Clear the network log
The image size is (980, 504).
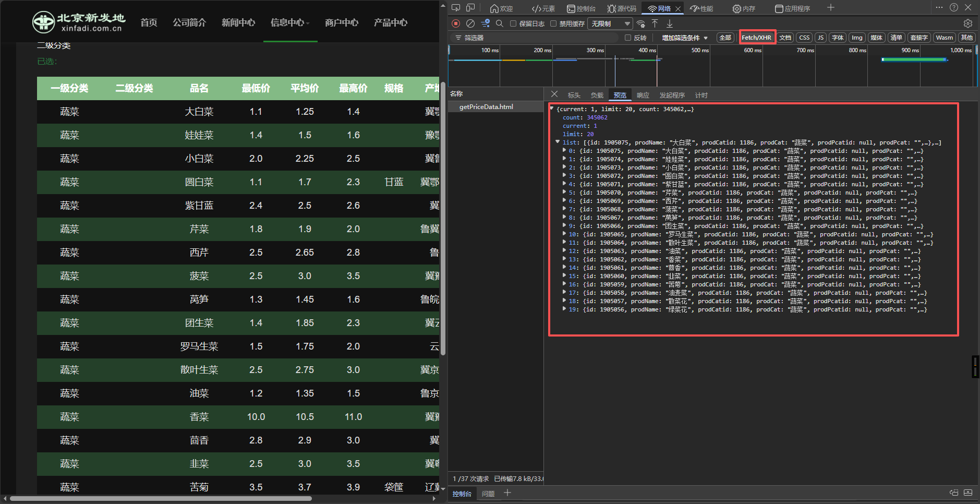pyautogui.click(x=470, y=23)
